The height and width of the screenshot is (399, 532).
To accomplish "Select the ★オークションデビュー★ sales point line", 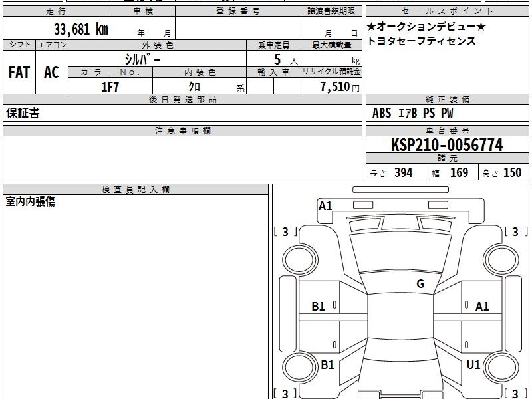I will click(426, 27).
